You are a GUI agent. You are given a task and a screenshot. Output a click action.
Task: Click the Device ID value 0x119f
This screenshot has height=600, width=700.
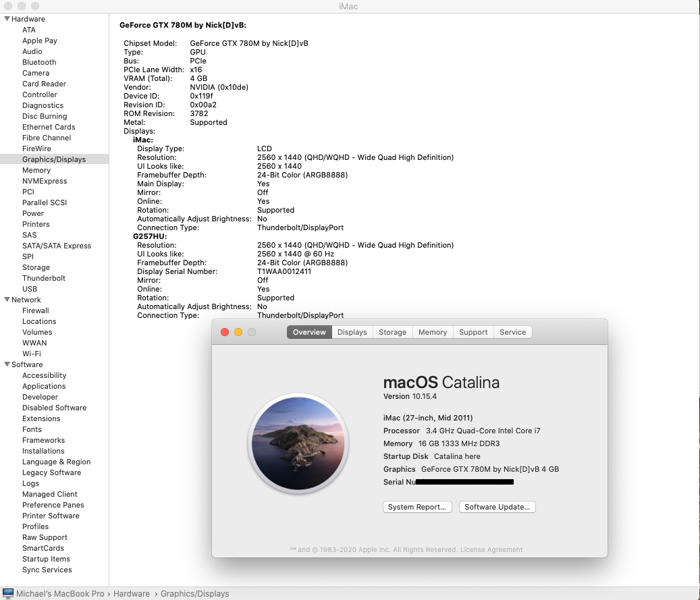pos(201,96)
